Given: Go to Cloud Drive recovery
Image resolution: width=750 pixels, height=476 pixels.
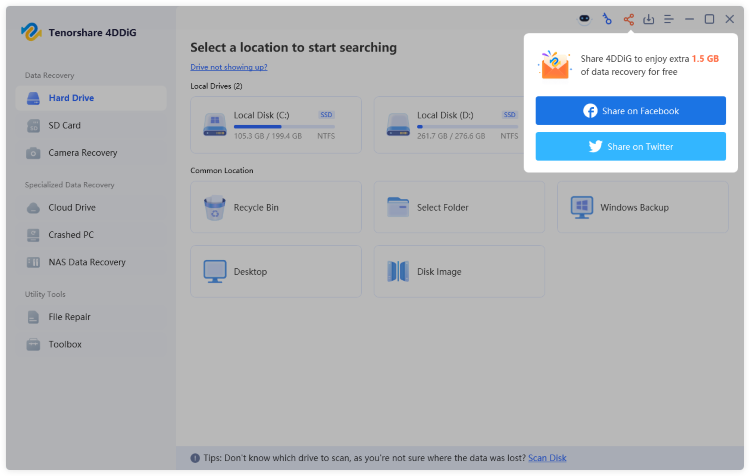Looking at the screenshot, I should 91,208.
